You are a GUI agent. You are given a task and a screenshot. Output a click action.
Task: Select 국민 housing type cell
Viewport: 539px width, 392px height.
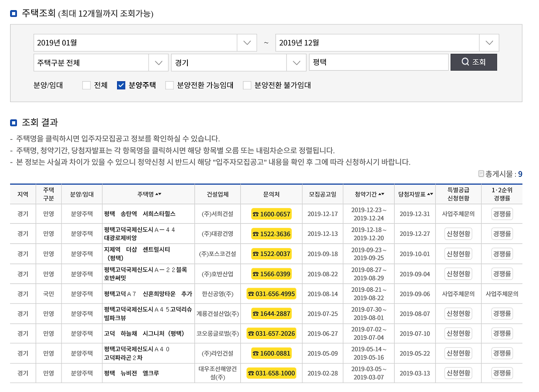(x=48, y=294)
